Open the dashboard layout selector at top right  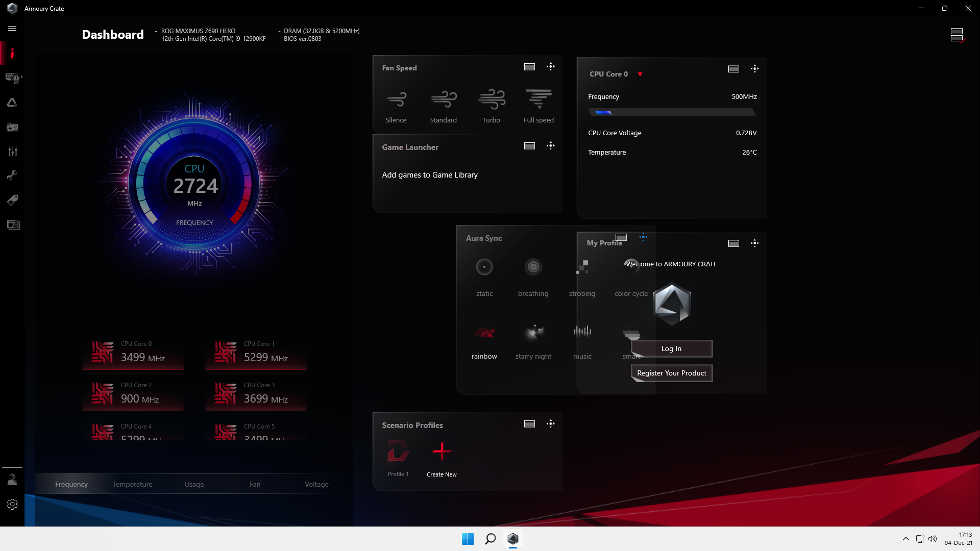pyautogui.click(x=957, y=35)
